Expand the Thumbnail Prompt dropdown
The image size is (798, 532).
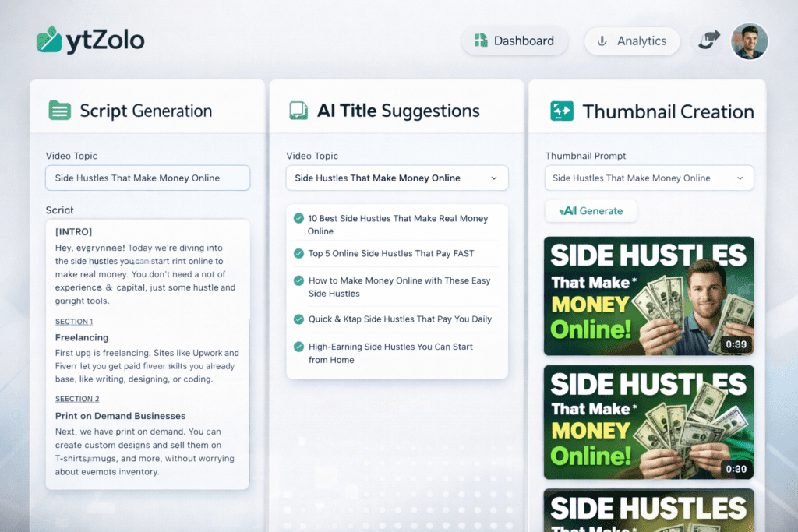(x=739, y=178)
